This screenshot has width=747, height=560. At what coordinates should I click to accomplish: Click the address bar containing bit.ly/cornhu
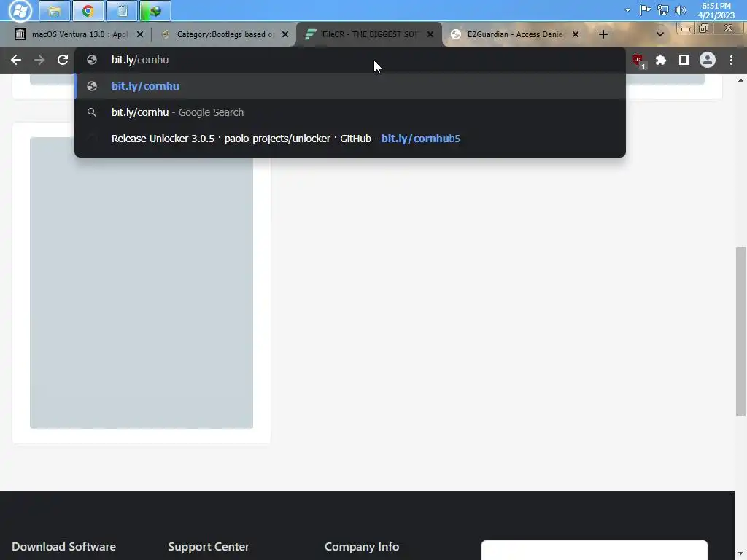click(350, 60)
